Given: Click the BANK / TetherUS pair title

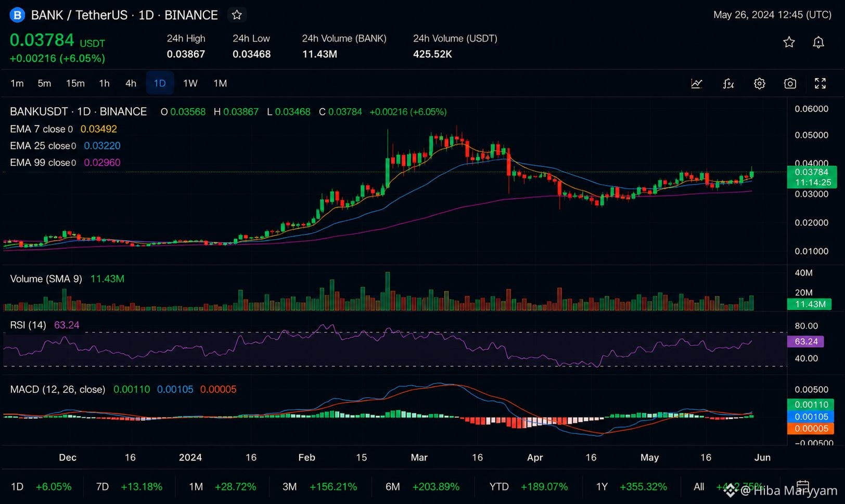Looking at the screenshot, I should pos(79,15).
